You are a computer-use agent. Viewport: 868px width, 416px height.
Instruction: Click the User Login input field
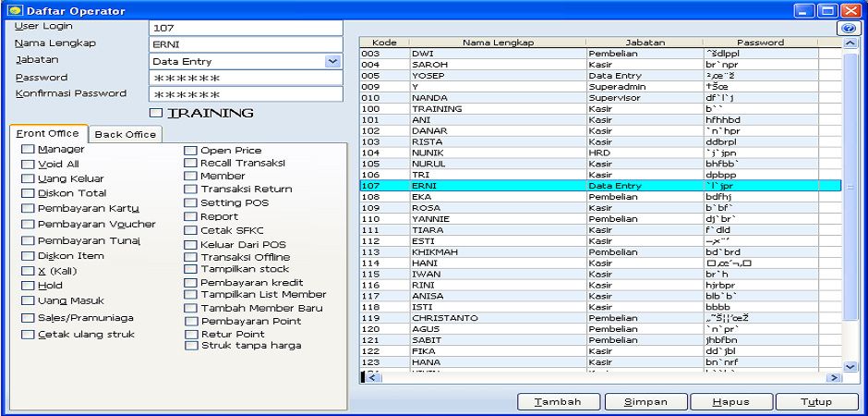pyautogui.click(x=246, y=28)
